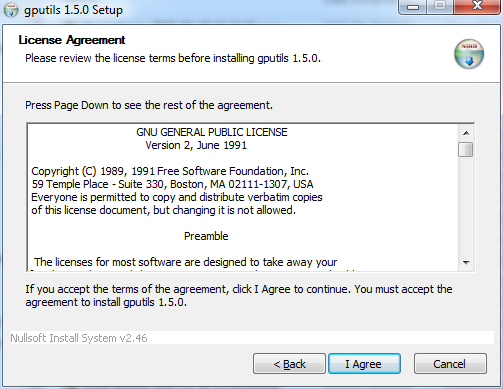Click the Nullsoft Install System v2.46 label

pos(79,338)
